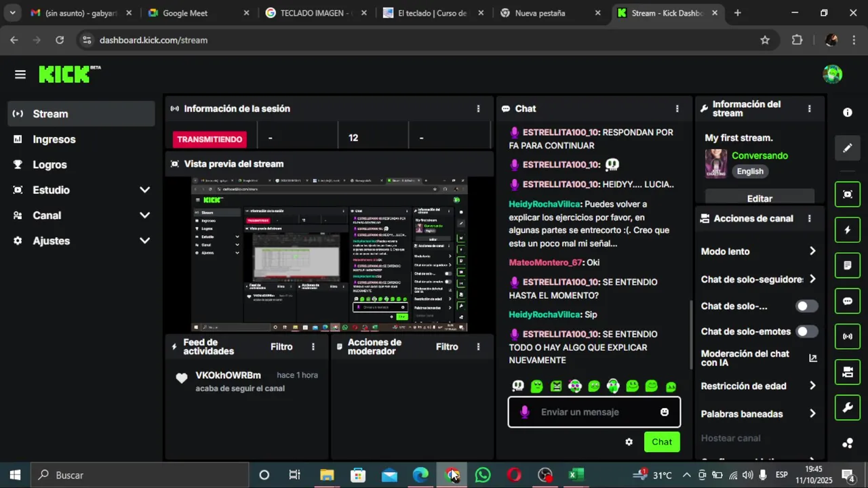This screenshot has width=868, height=488.
Task: Click the Enviar un mensaje input field
Action: pyautogui.click(x=594, y=412)
